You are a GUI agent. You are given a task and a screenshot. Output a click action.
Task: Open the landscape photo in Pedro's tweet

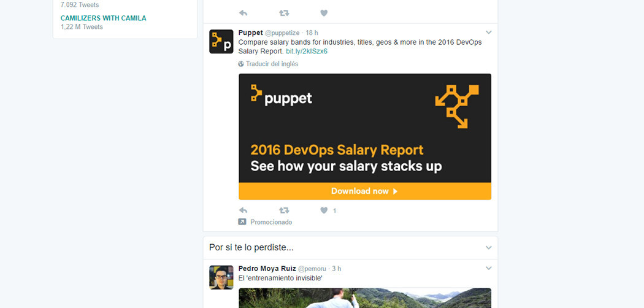tap(364, 298)
